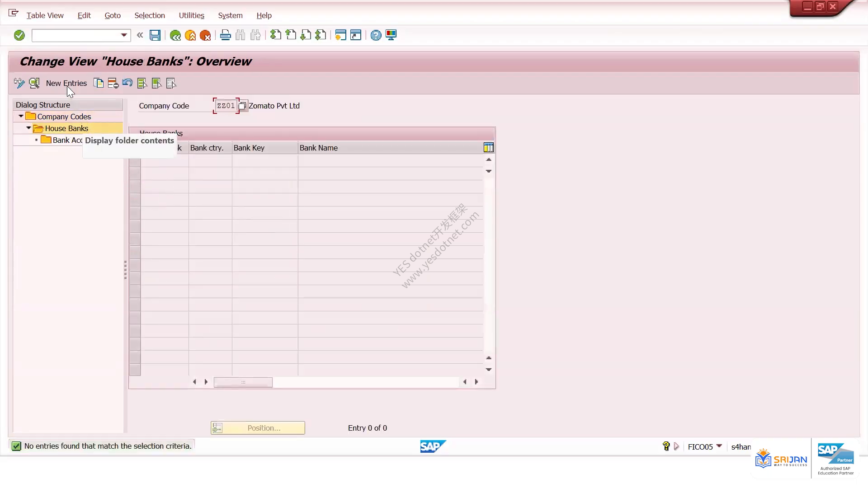The height and width of the screenshot is (488, 868).
Task: Click the green Back arrow icon
Action: [x=175, y=35]
